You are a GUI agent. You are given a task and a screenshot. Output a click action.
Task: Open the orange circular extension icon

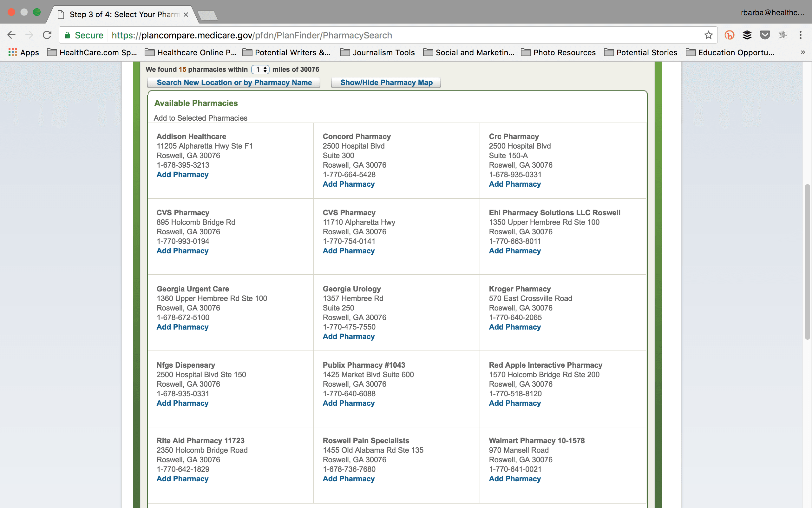[730, 35]
